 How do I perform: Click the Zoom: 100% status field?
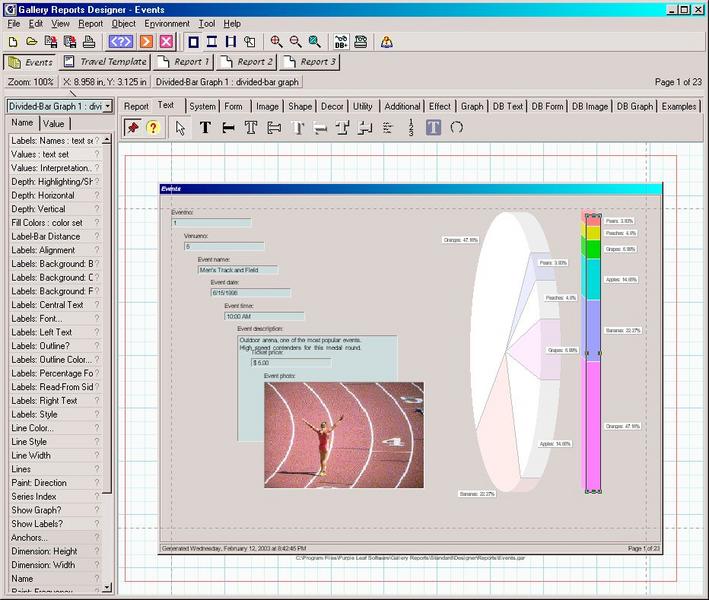(x=31, y=82)
